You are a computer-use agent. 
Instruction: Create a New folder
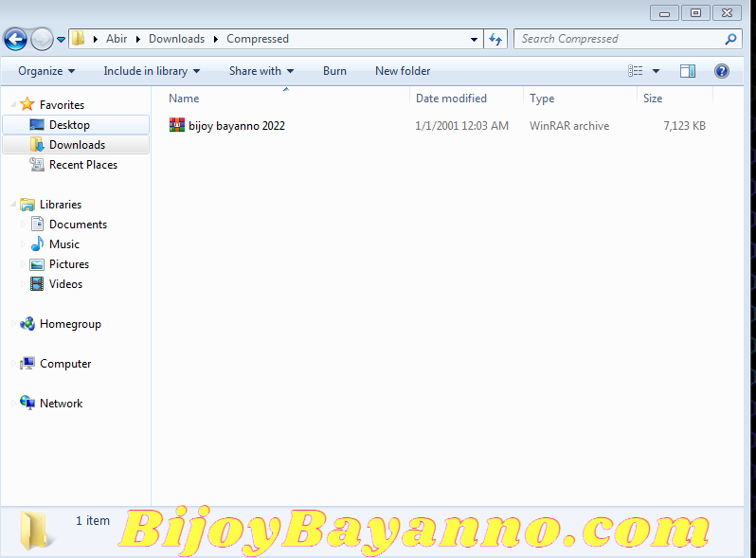point(403,71)
